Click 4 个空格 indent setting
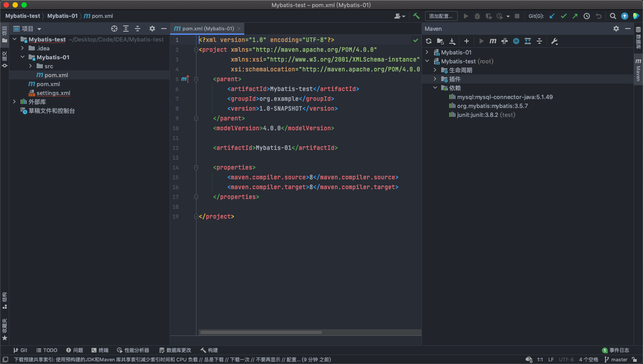643x364 pixels. (589, 360)
